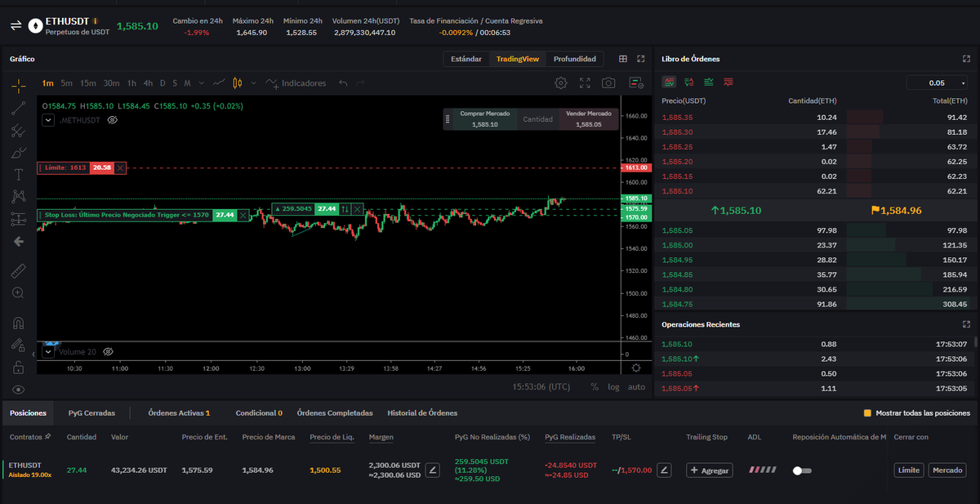
Task: Select the 15m timeframe
Action: pyautogui.click(x=88, y=83)
